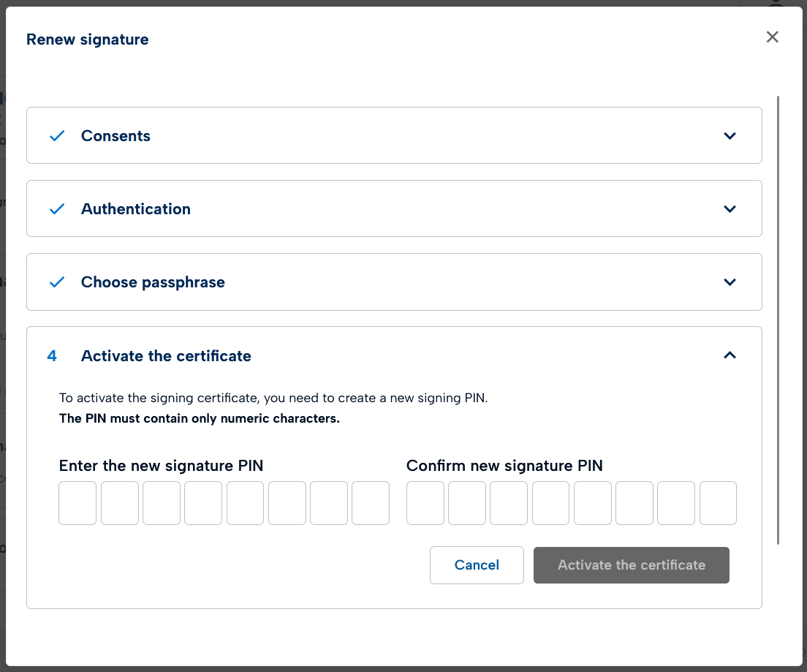Click the dialog's vertical scrollbar

point(778,320)
